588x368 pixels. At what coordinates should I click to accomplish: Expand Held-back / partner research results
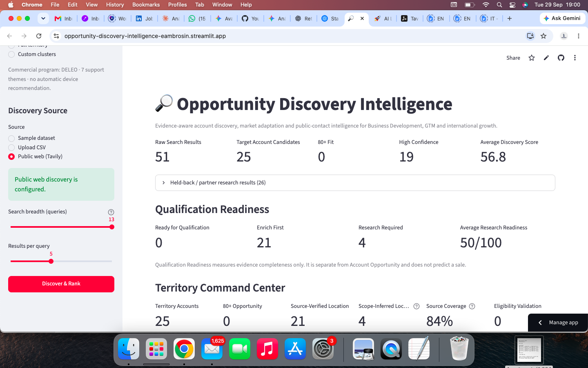coord(355,183)
